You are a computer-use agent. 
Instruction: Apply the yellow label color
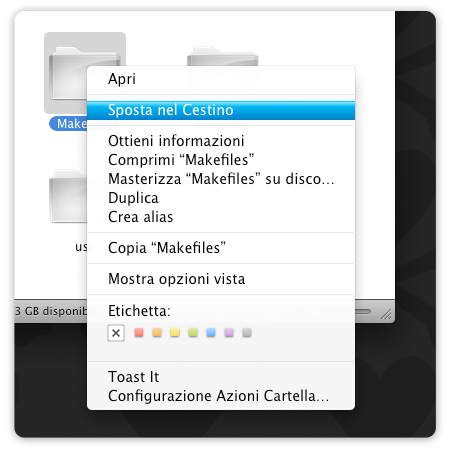tap(175, 332)
